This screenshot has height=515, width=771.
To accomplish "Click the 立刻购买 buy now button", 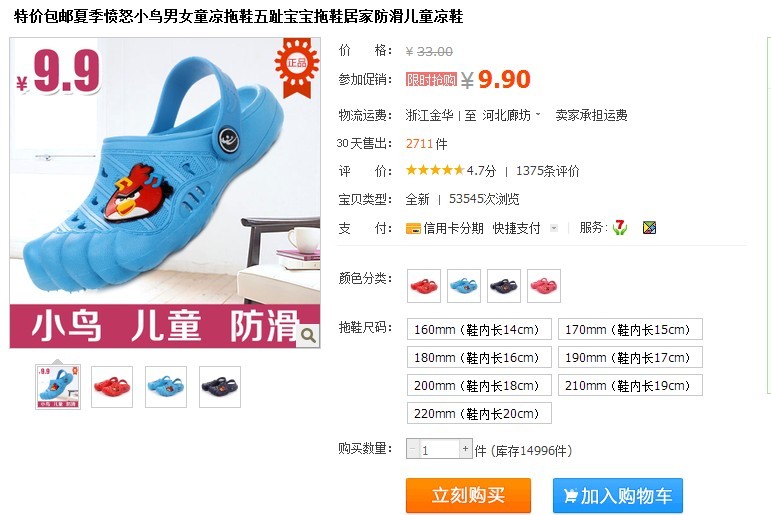I will click(468, 495).
